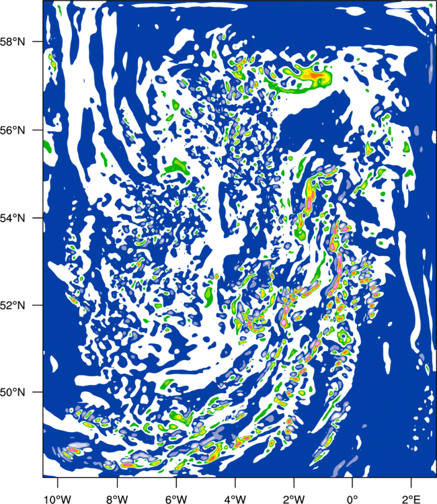Click the 8°W longitude label
Viewport: 437px width, 504px height.
[117, 499]
